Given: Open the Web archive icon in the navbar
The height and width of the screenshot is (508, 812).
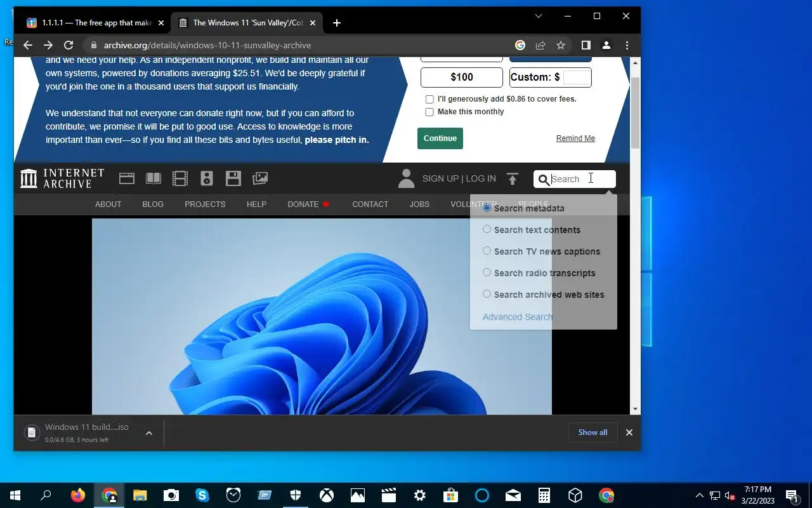Looking at the screenshot, I should tap(127, 178).
